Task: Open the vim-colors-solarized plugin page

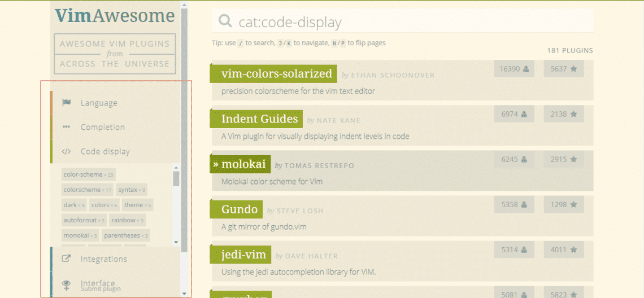Action: tap(276, 74)
